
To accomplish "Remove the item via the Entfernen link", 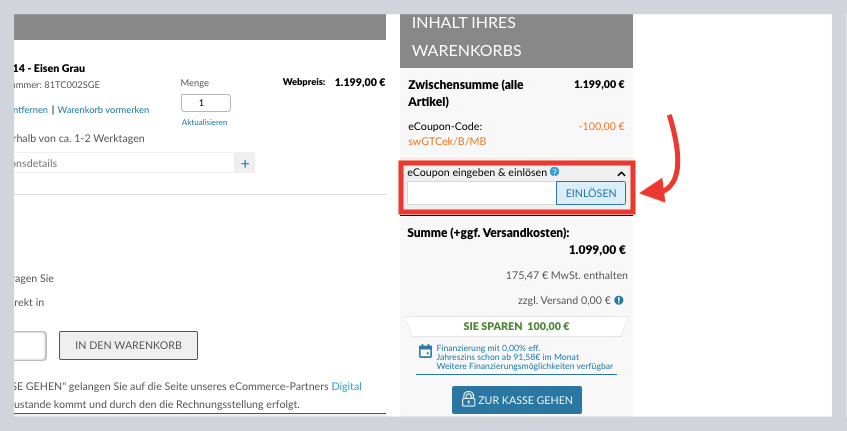I will 30,109.
